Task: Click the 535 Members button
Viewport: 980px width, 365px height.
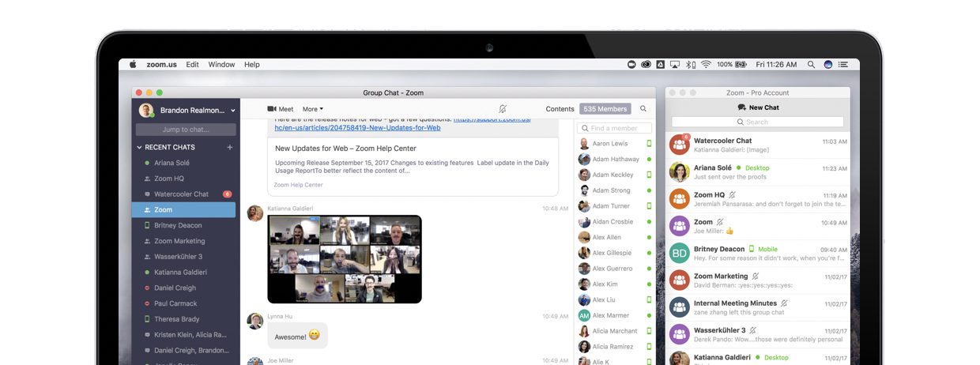Action: pyautogui.click(x=605, y=109)
